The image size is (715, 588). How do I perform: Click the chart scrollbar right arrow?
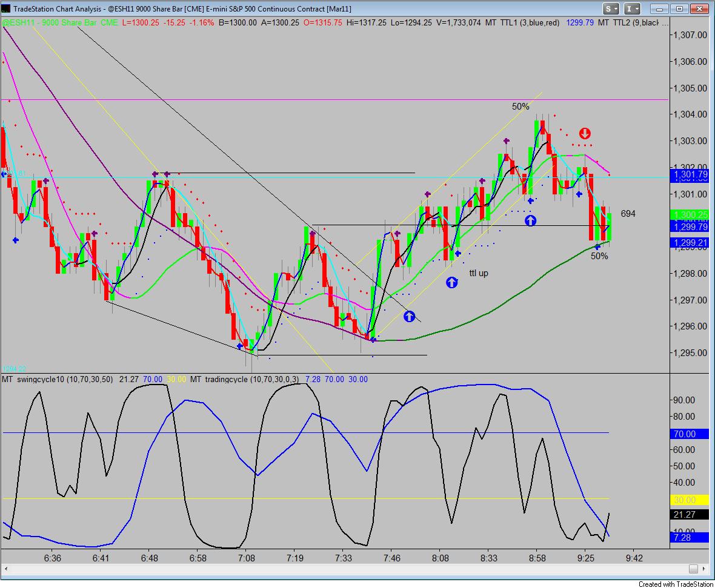(705, 569)
